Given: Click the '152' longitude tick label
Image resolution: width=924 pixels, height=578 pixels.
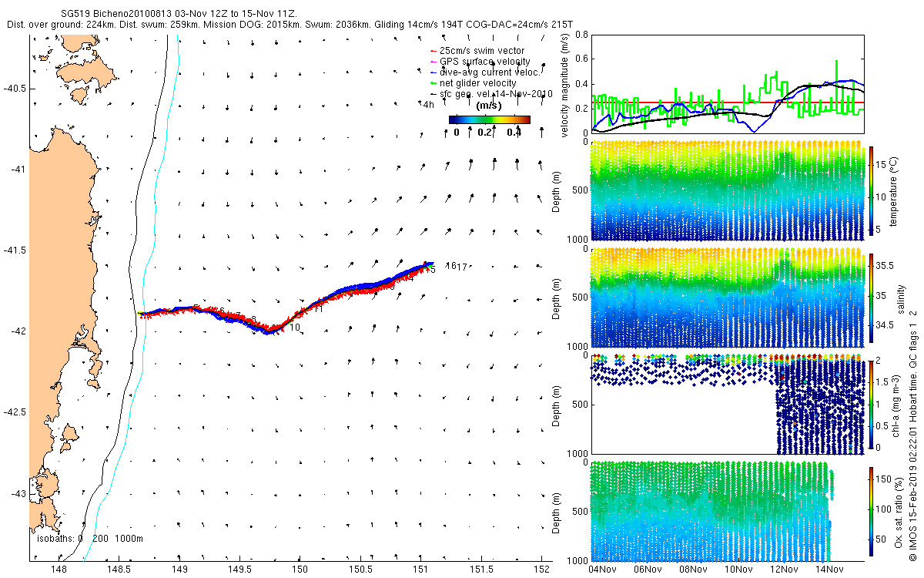Looking at the screenshot, I should tap(542, 570).
